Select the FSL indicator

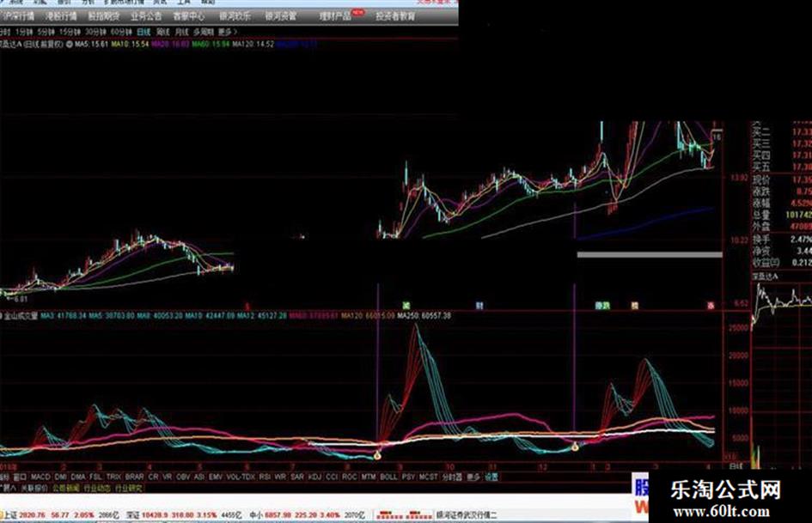point(95,477)
